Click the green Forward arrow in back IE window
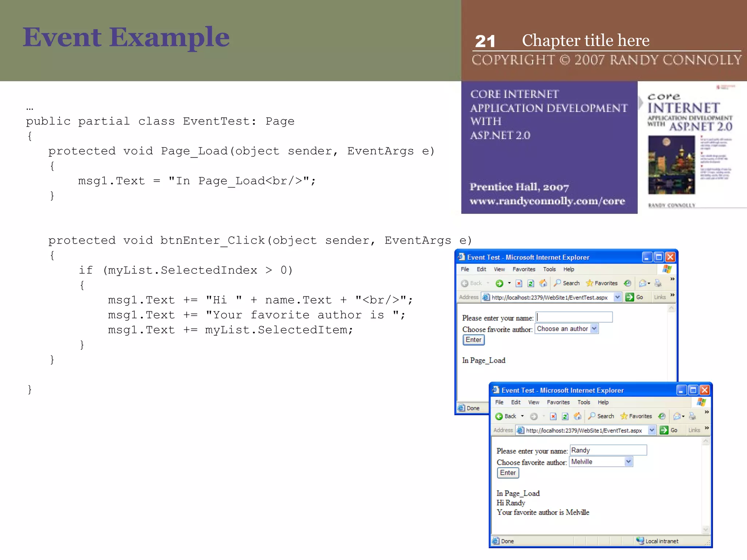Viewport: 747px width, 560px height. tap(499, 283)
